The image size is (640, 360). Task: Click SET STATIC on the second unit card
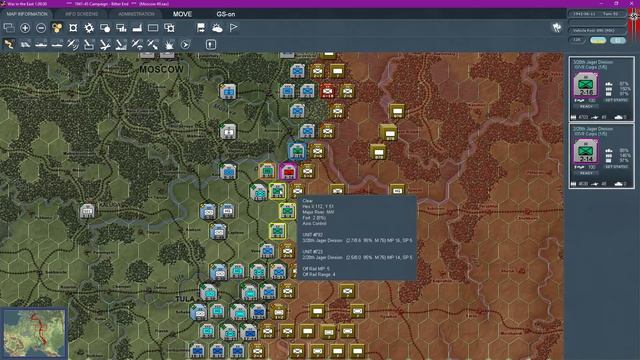tap(616, 167)
